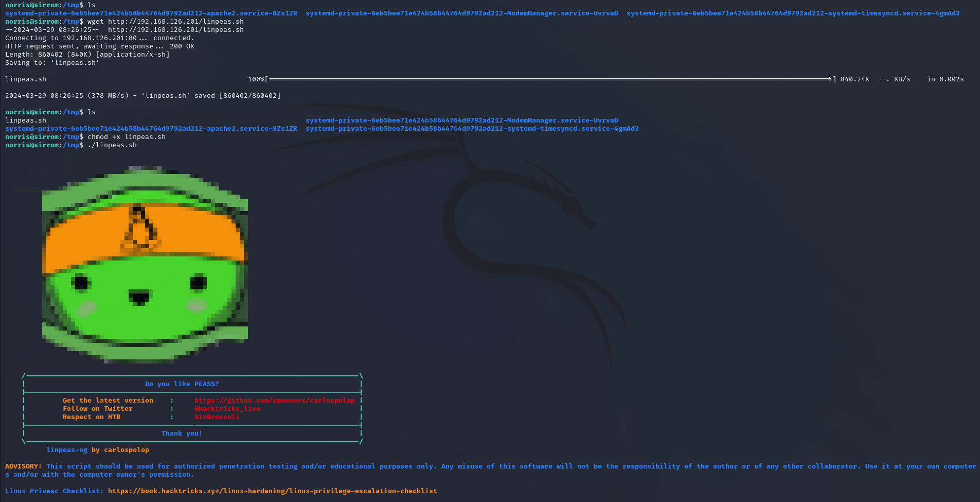Click 'Get the latest version' label
Image resolution: width=980 pixels, height=502 pixels.
[108, 401]
